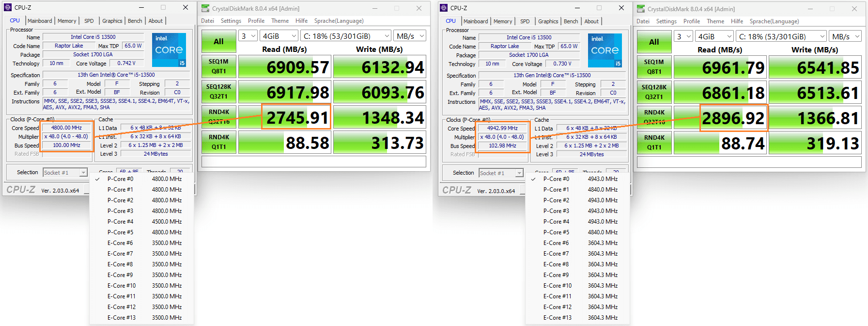
Task: Go to the Bench tab in right CPU-Z
Action: point(571,21)
